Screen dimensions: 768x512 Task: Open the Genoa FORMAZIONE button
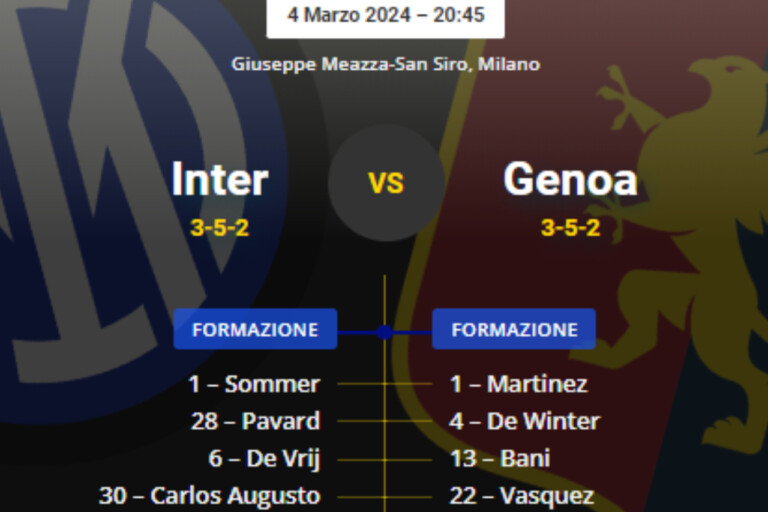[x=514, y=330]
